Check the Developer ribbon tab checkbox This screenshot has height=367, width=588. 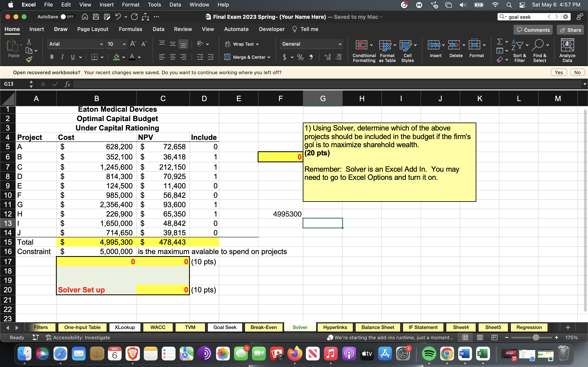[x=272, y=29]
